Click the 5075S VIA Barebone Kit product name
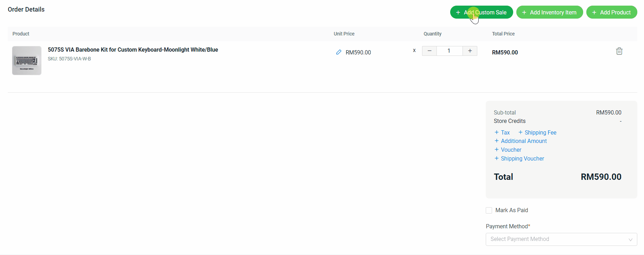This screenshot has width=644, height=255. [x=133, y=50]
